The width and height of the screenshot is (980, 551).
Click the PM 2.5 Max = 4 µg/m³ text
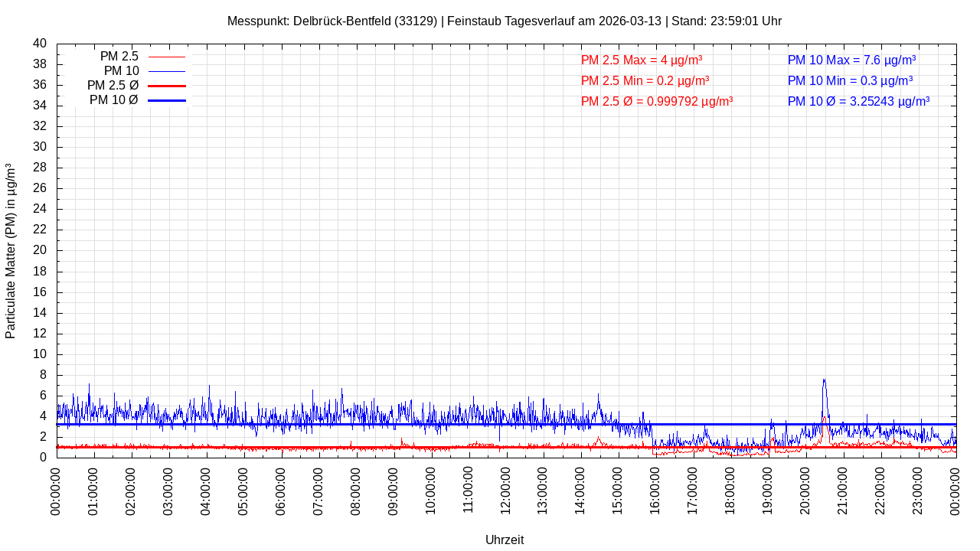click(641, 60)
